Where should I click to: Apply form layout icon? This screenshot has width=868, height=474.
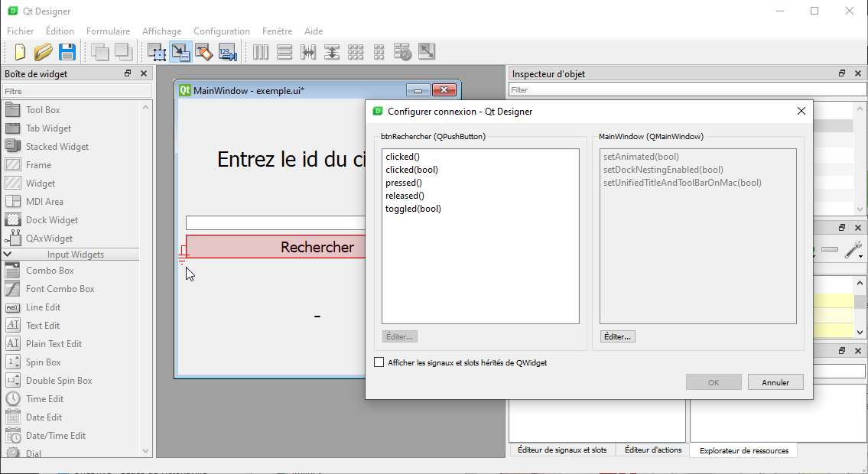click(x=379, y=52)
